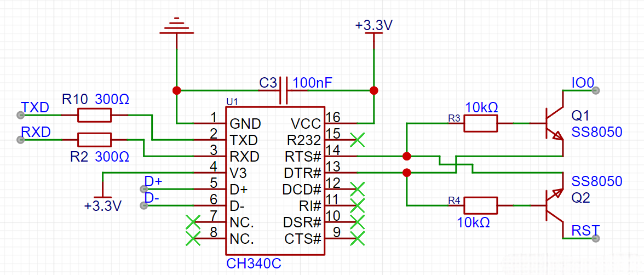
Task: Click the IO0 net port circle
Action: click(x=596, y=90)
